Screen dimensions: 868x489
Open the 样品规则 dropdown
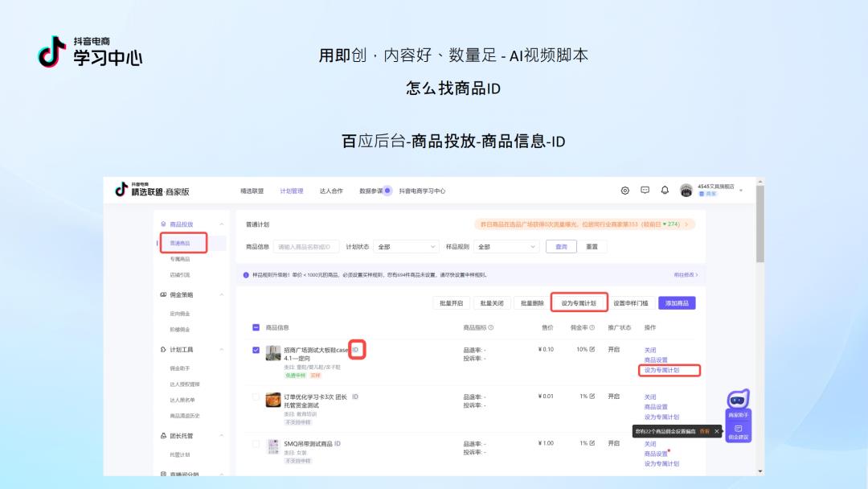coord(506,247)
